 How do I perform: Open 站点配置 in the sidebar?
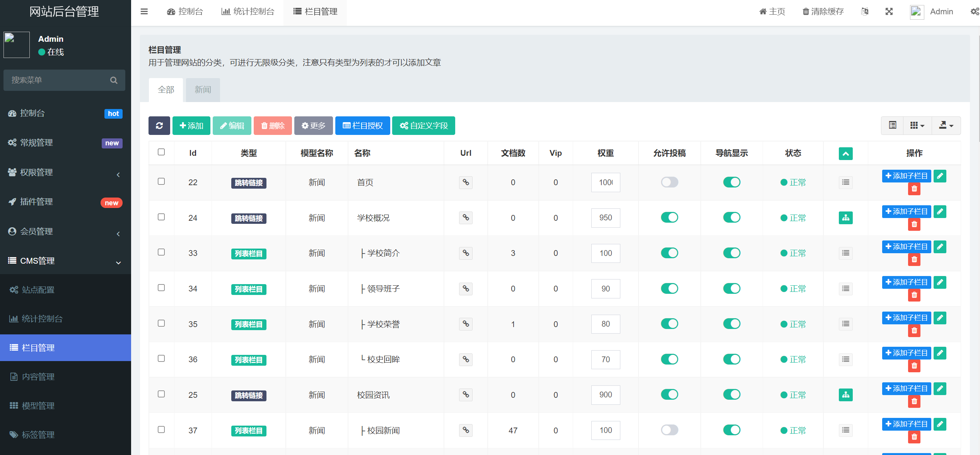(65, 290)
